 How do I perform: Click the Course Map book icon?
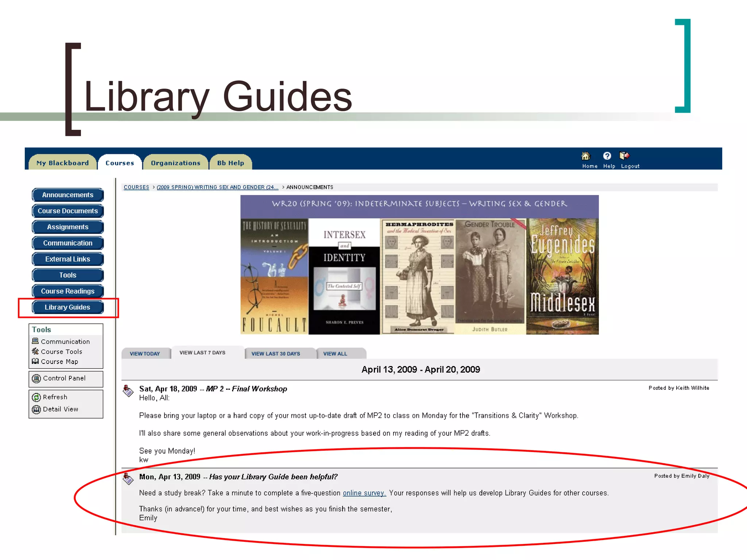35,361
